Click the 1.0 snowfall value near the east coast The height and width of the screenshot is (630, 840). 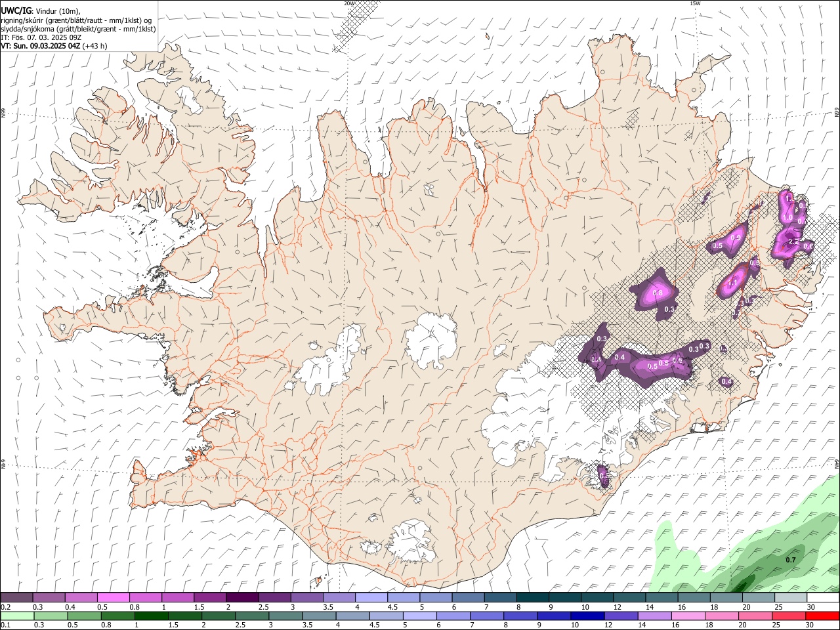click(x=788, y=218)
